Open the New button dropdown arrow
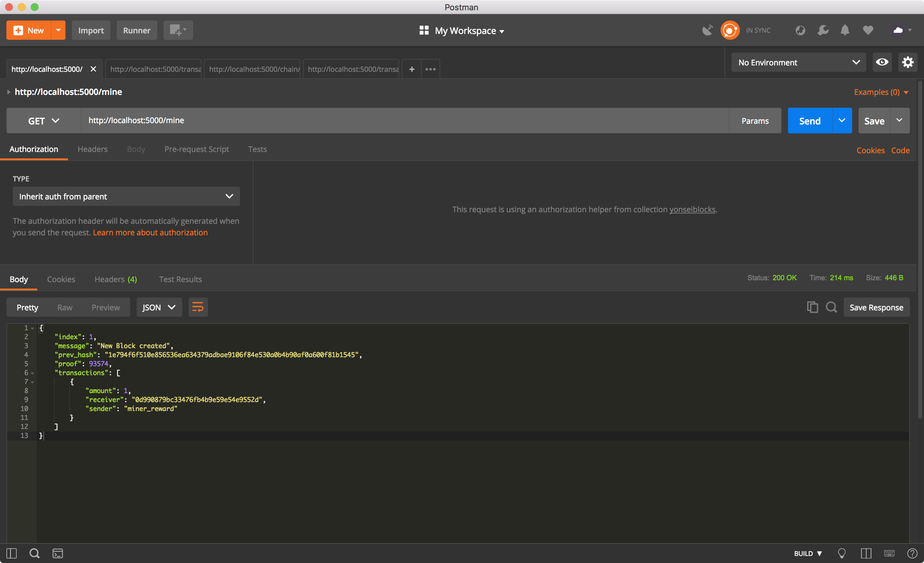924x563 pixels. pos(58,30)
